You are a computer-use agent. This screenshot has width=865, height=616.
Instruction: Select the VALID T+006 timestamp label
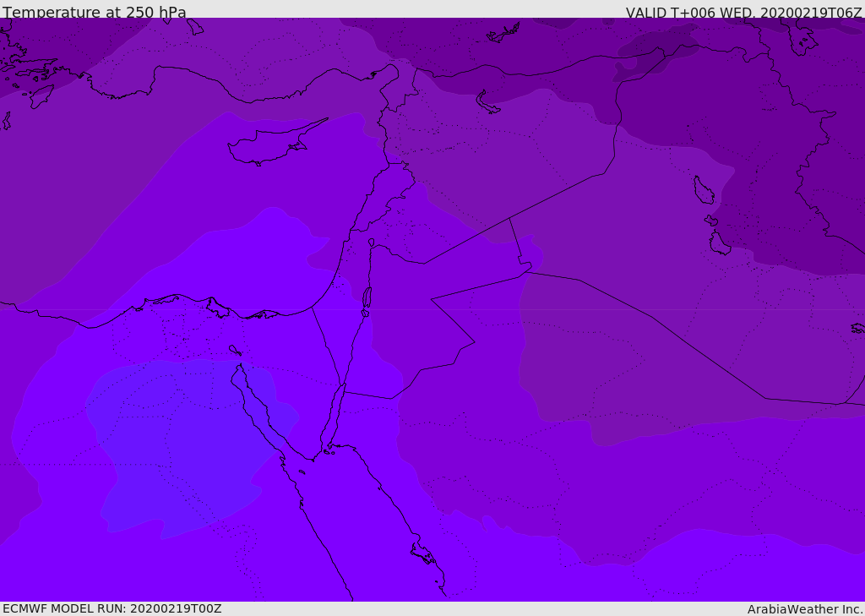point(743,13)
